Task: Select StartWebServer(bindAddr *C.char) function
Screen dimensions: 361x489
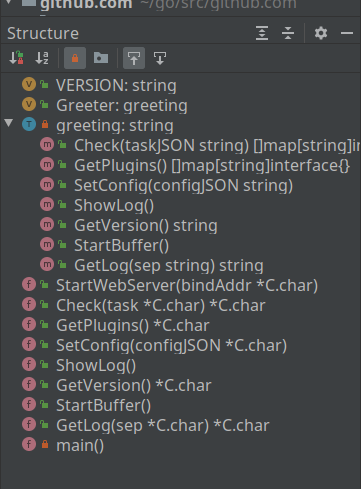Action: click(187, 285)
